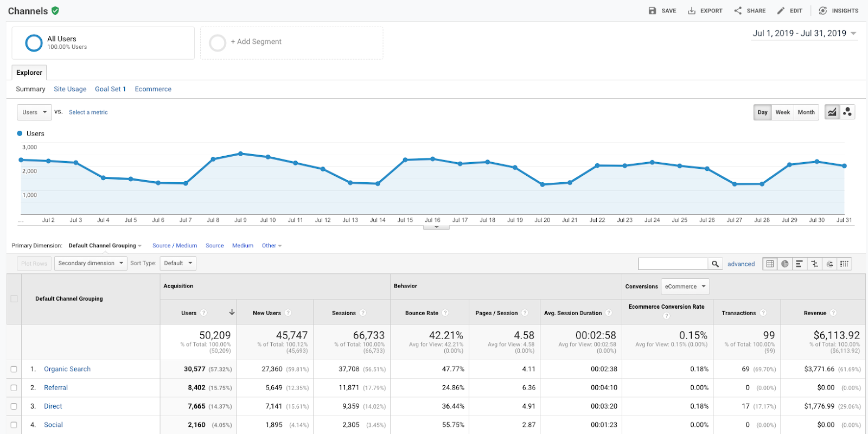Select the Performance bar view icon
Viewport: 868px width, 434px height.
click(x=799, y=264)
